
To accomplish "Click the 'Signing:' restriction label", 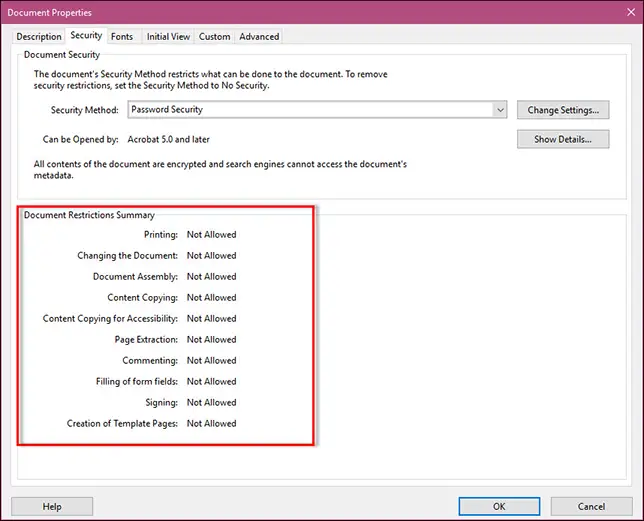I will tap(161, 402).
